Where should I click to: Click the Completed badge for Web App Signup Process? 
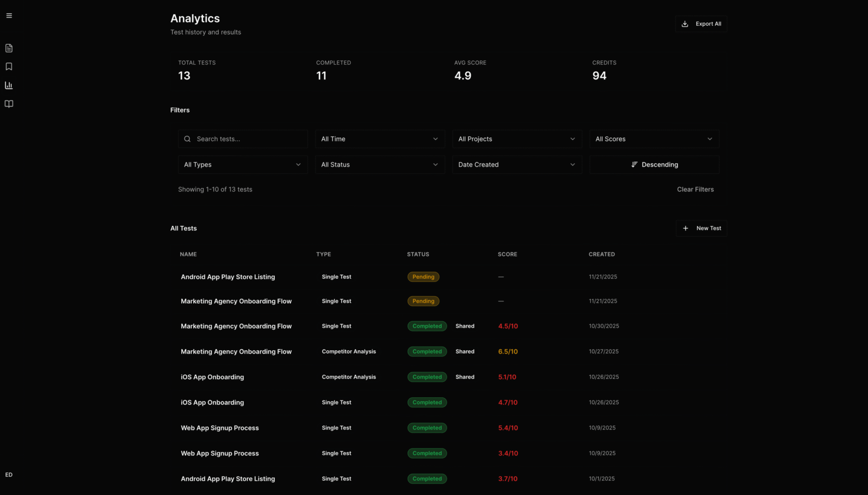427,428
